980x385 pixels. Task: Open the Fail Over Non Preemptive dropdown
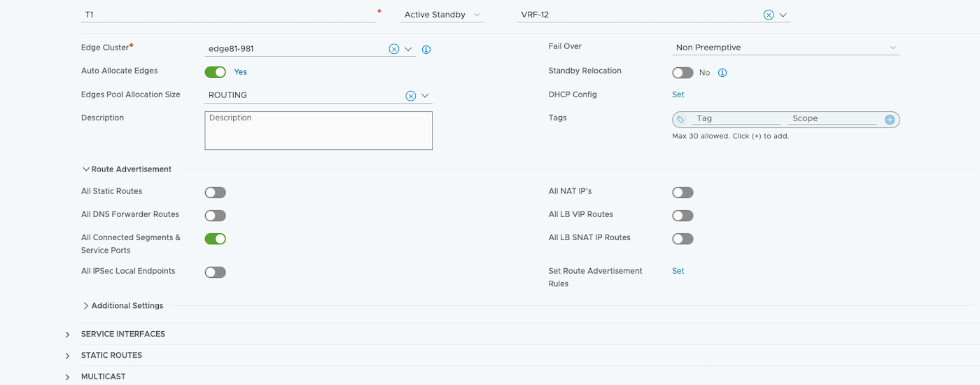click(785, 48)
